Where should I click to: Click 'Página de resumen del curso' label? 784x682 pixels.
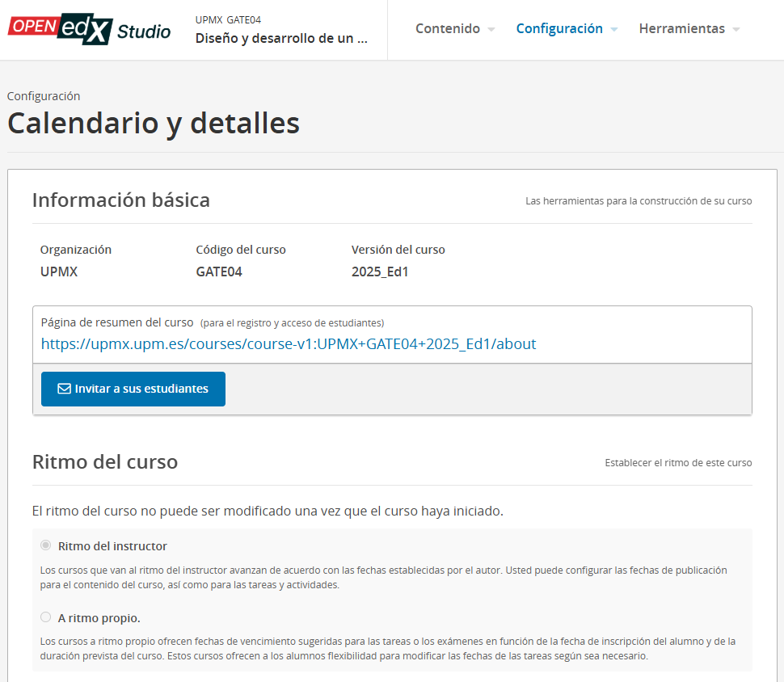pyautogui.click(x=117, y=322)
